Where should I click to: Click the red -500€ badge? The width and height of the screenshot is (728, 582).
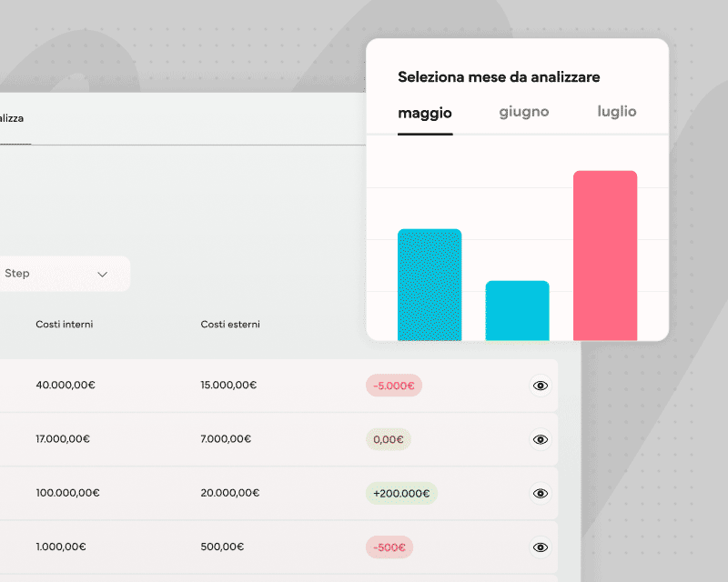389,547
